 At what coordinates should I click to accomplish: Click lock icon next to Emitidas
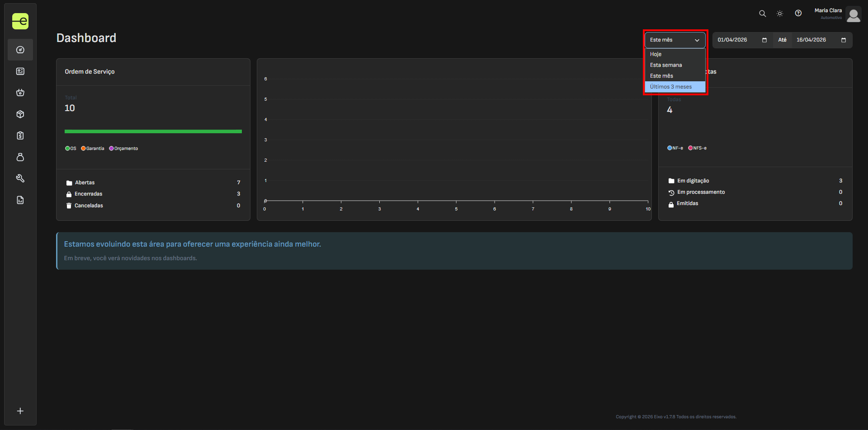[671, 204]
